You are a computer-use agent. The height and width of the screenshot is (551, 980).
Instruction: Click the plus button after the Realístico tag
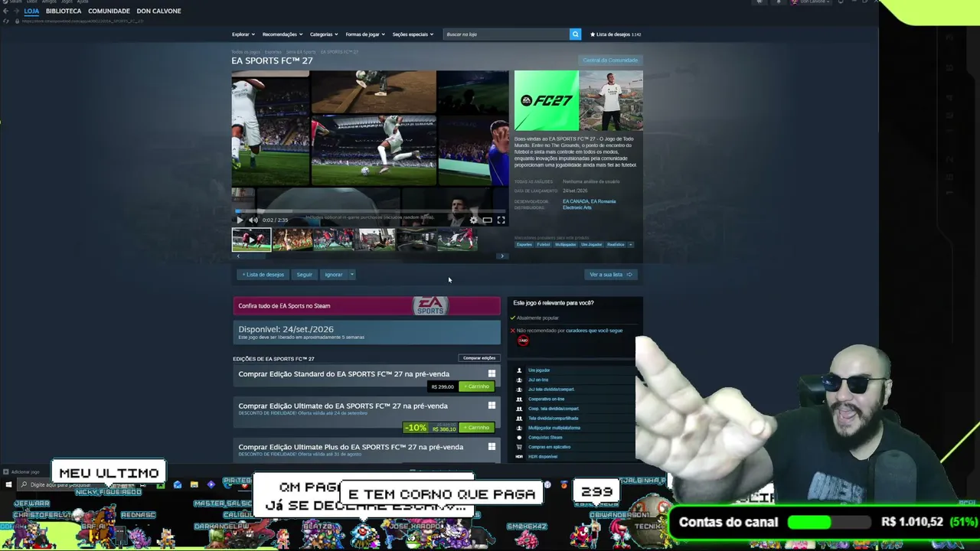(x=631, y=244)
